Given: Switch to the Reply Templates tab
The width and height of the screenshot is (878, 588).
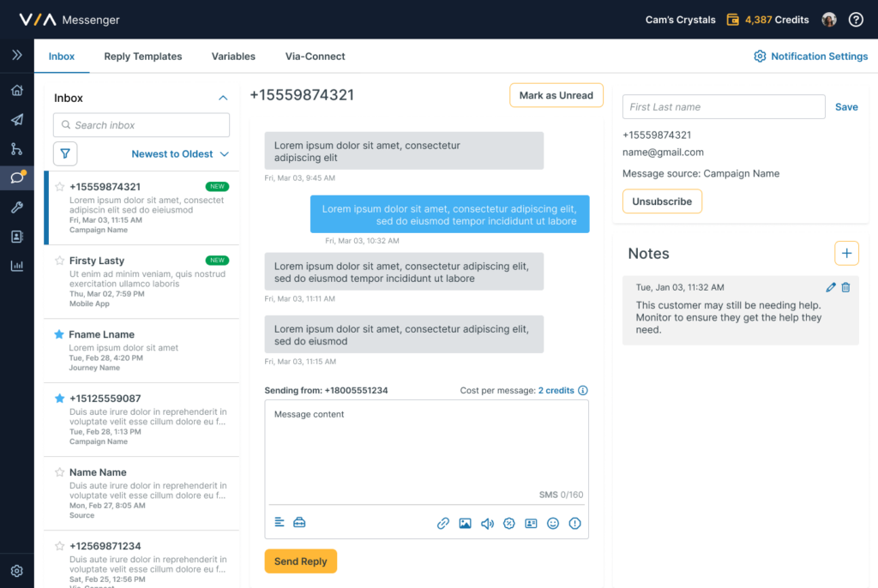Looking at the screenshot, I should pyautogui.click(x=143, y=57).
